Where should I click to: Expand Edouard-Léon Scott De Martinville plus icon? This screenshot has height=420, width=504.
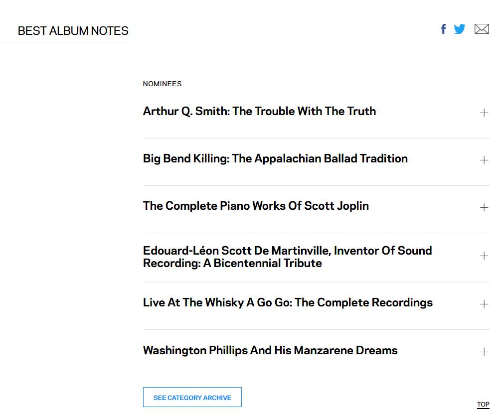click(x=484, y=256)
